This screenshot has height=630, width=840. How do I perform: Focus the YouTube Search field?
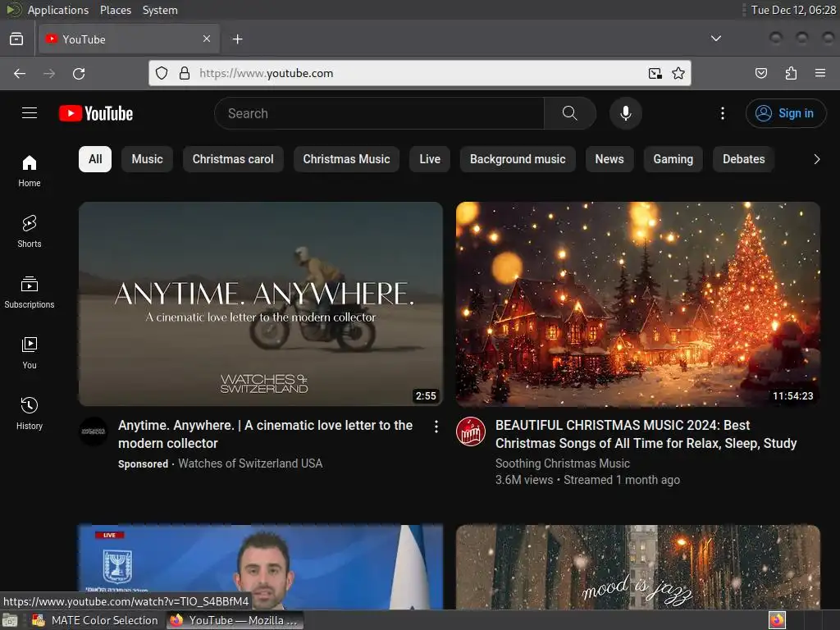[x=379, y=113]
